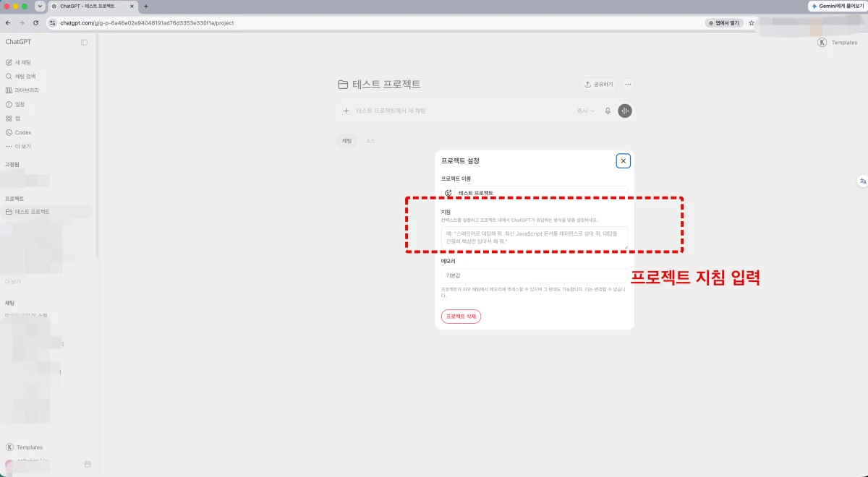Change the project icon in name field
Screen dimensions: 868x477
tap(448, 193)
